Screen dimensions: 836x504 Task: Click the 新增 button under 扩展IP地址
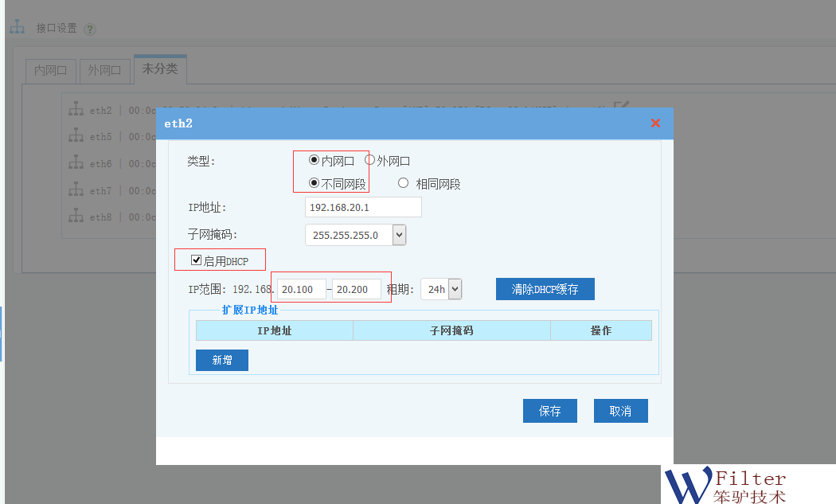point(222,360)
